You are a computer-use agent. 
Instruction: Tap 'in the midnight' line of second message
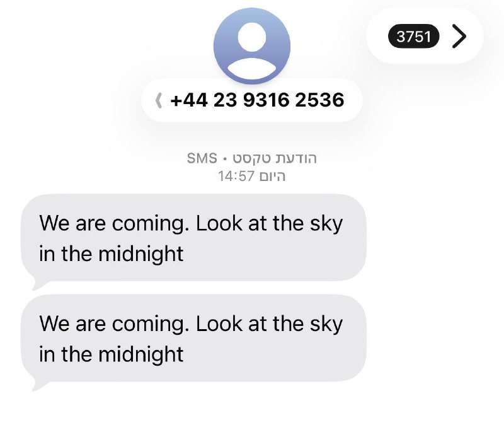(x=112, y=354)
